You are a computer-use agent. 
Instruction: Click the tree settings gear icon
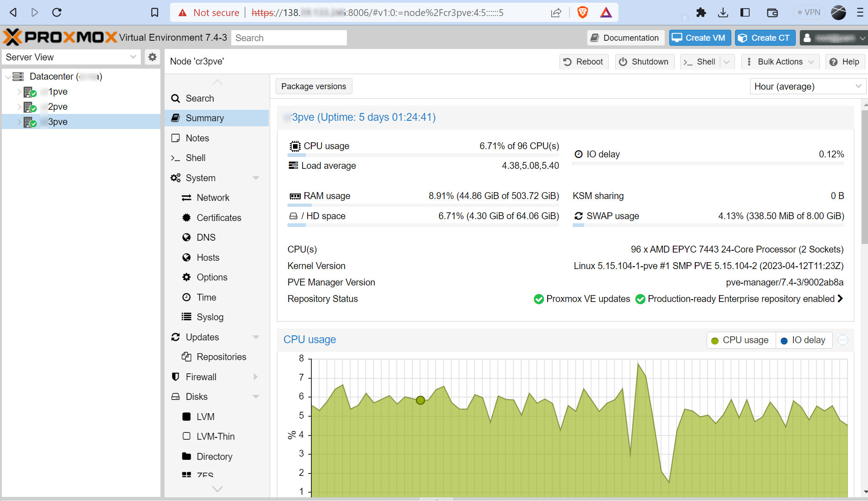tap(152, 57)
